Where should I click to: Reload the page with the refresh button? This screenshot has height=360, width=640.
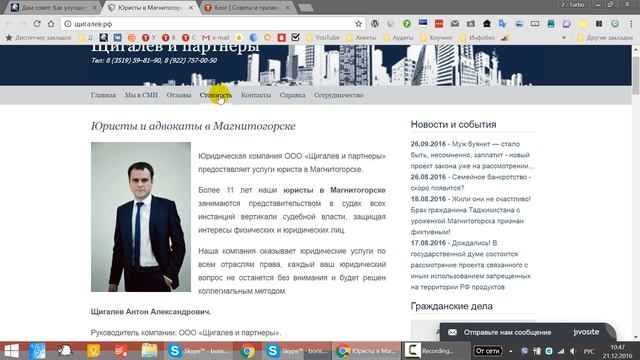tap(37, 24)
